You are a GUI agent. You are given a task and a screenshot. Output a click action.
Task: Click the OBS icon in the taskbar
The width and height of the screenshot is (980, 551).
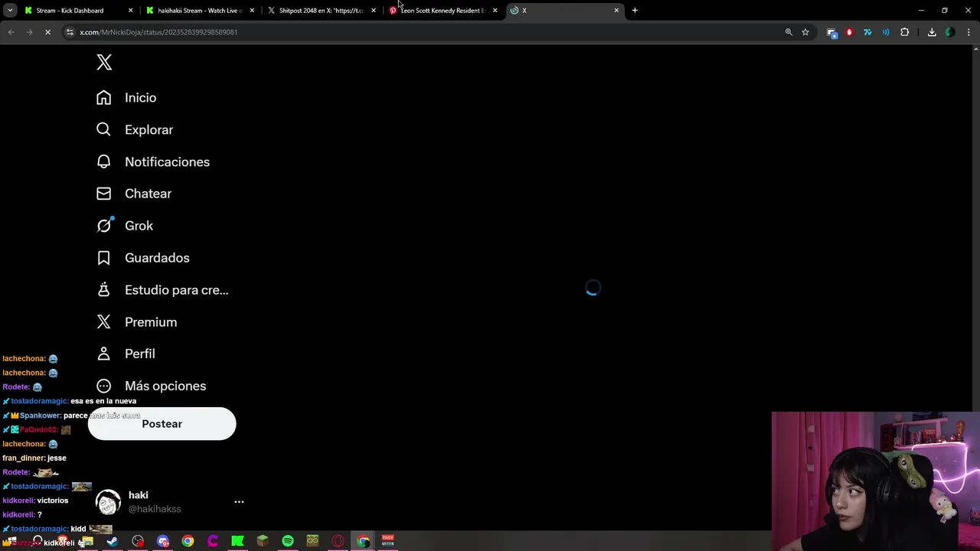tap(138, 541)
